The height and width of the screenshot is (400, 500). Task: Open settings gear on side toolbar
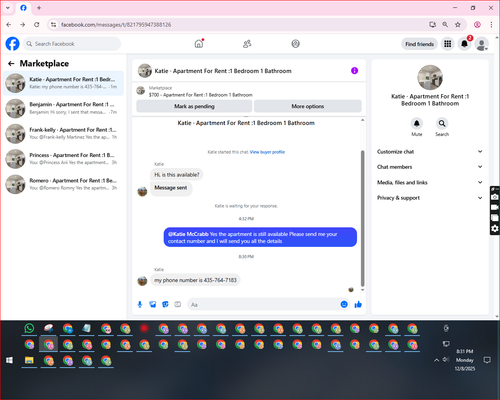click(x=495, y=228)
